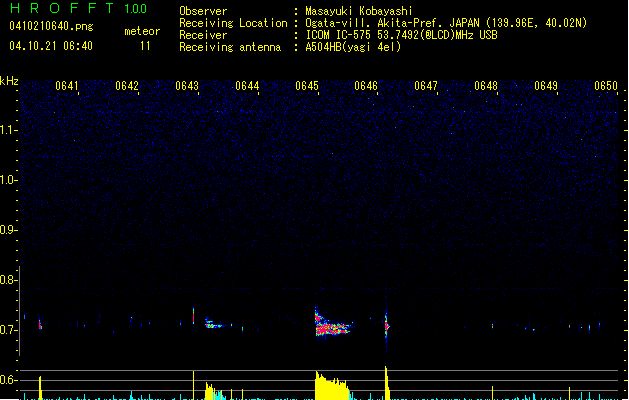The image size is (629, 400).
Task: Click the 0646 time marker
Action: [x=366, y=86]
